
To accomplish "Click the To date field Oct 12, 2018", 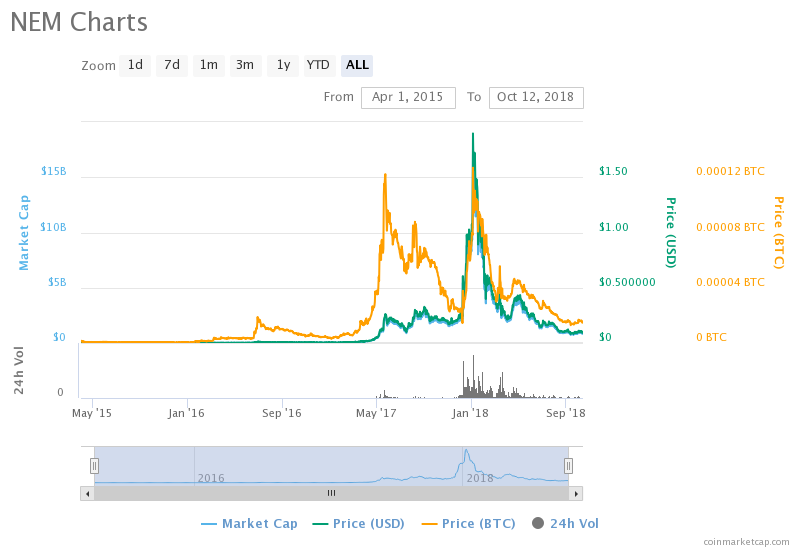I will (x=536, y=97).
